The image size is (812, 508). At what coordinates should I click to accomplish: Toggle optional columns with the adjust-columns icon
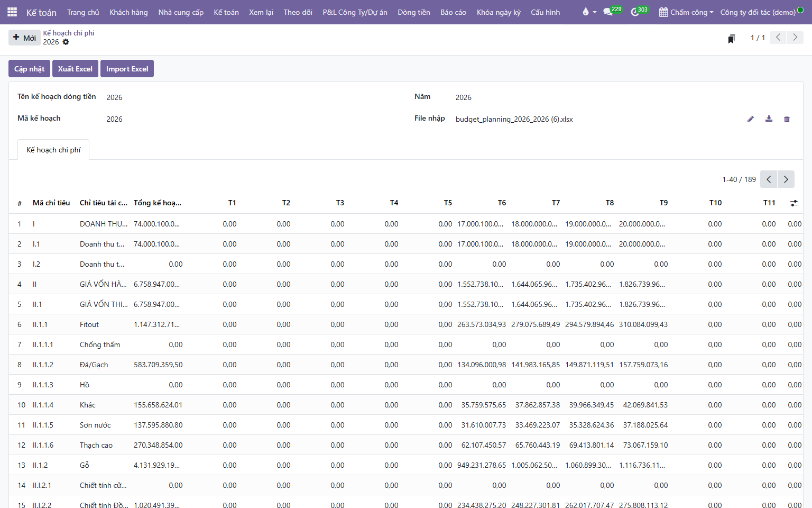pyautogui.click(x=794, y=203)
